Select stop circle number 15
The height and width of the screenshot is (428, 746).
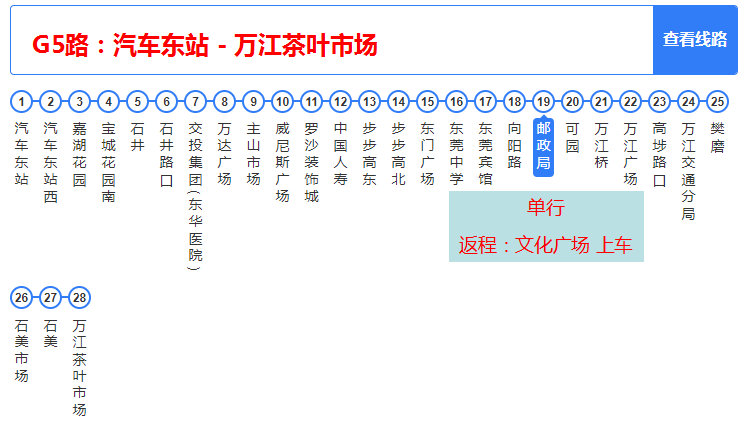[428, 102]
